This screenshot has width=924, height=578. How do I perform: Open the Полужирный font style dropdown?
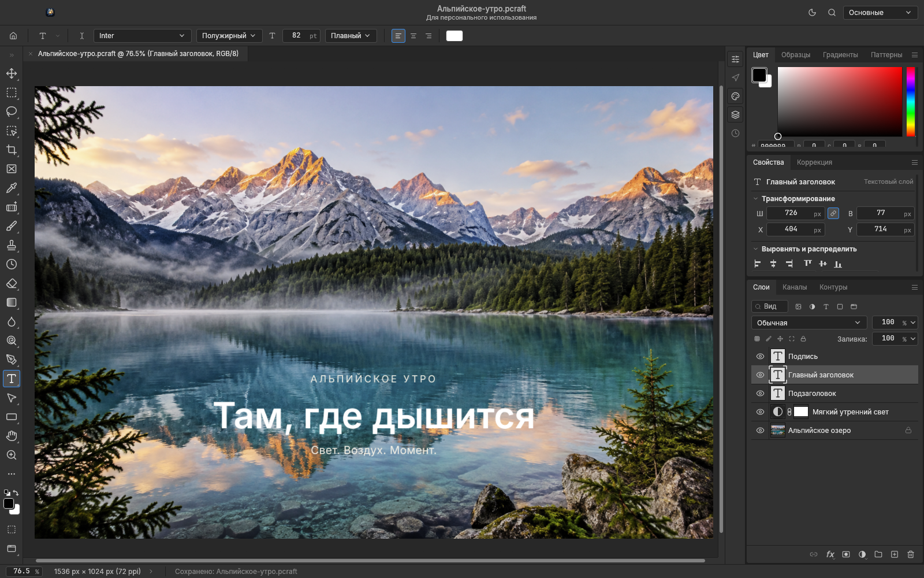click(x=229, y=36)
